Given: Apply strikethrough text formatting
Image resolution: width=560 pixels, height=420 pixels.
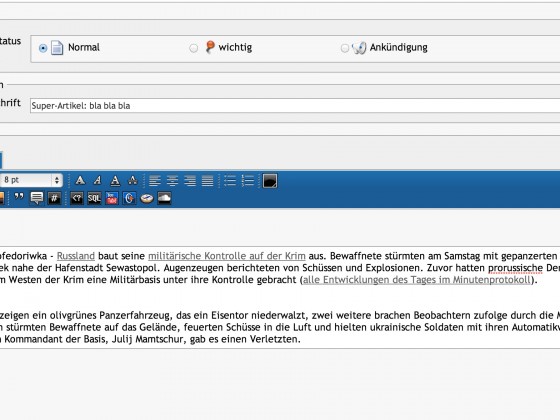Looking at the screenshot, I should pos(132,180).
